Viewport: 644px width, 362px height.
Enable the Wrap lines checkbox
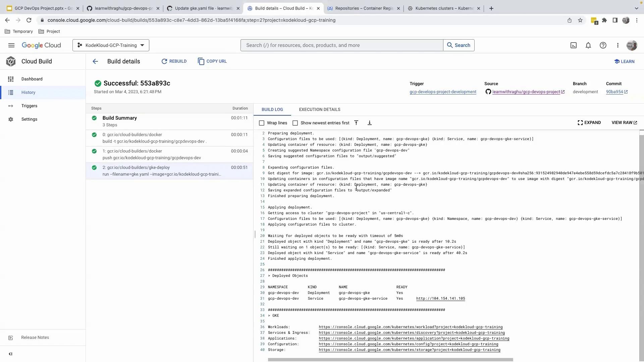(x=262, y=123)
